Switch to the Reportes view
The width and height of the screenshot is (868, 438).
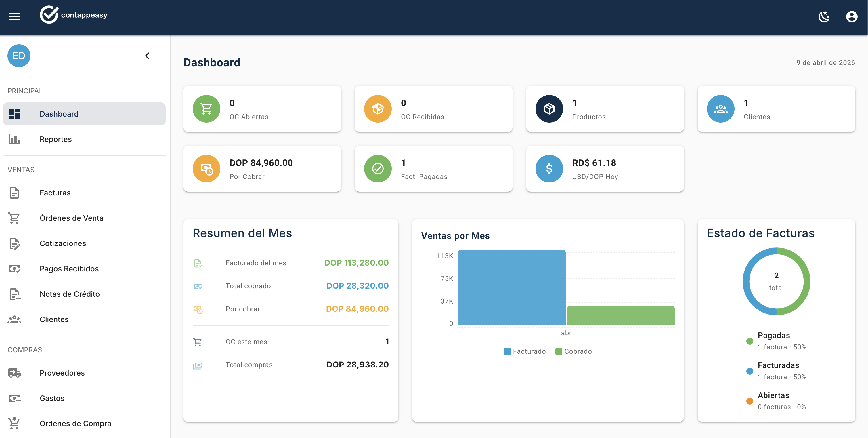[56, 139]
